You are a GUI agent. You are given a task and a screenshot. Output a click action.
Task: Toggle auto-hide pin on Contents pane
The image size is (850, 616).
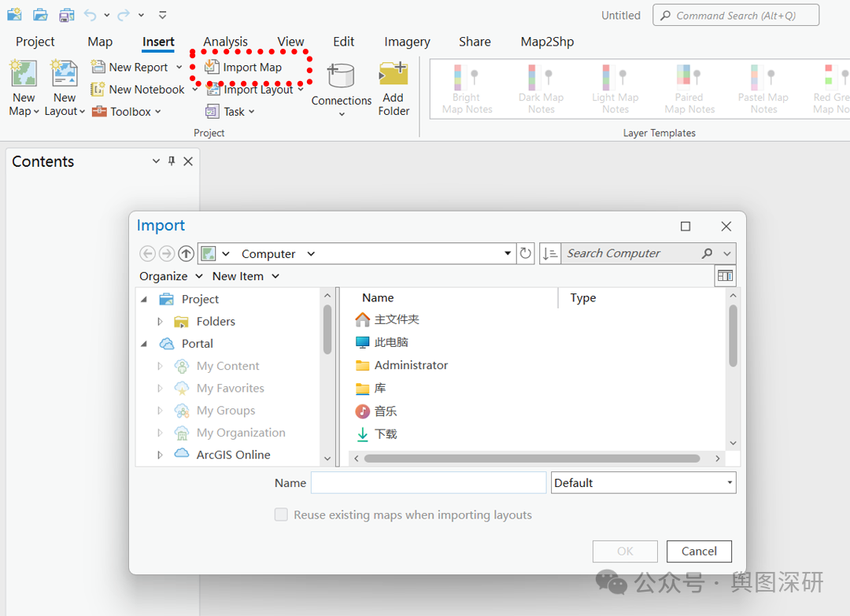pos(172,161)
